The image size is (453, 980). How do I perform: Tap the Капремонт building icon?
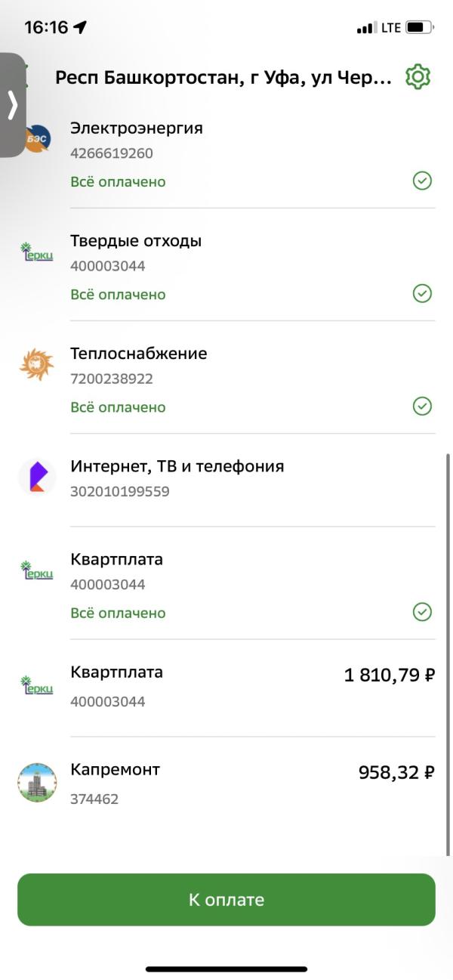click(x=37, y=783)
